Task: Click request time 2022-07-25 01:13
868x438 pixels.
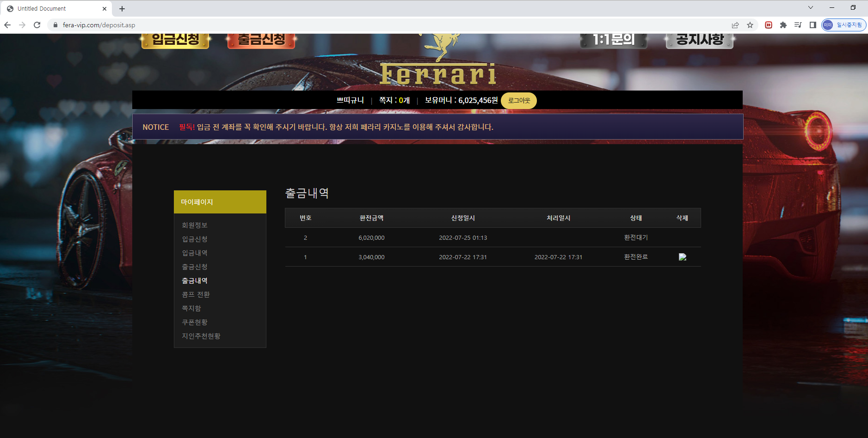Action: click(x=463, y=237)
